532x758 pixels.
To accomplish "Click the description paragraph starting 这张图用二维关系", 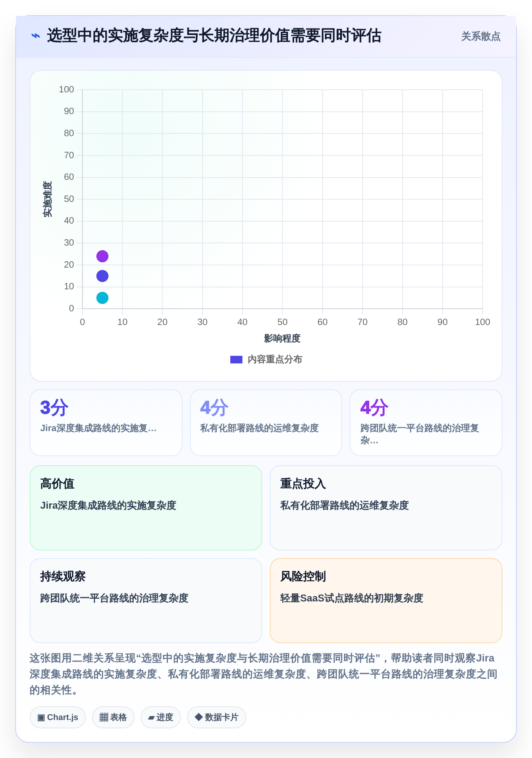I will [x=264, y=674].
